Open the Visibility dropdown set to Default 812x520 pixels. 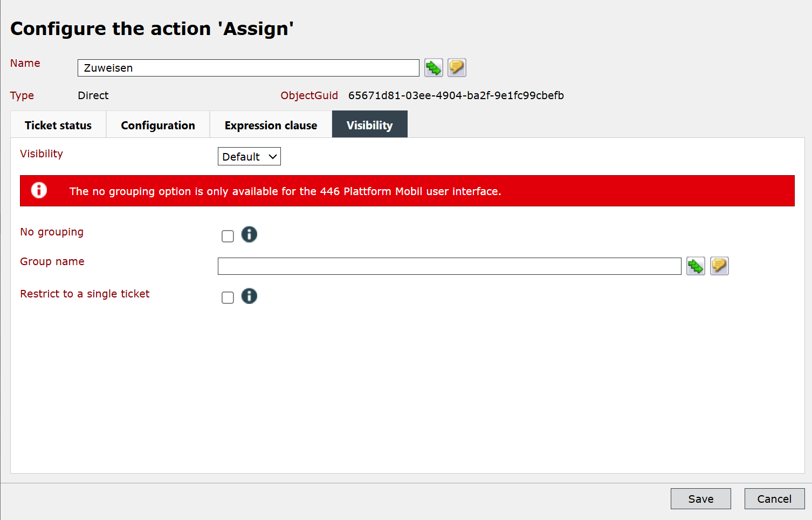[x=249, y=156]
